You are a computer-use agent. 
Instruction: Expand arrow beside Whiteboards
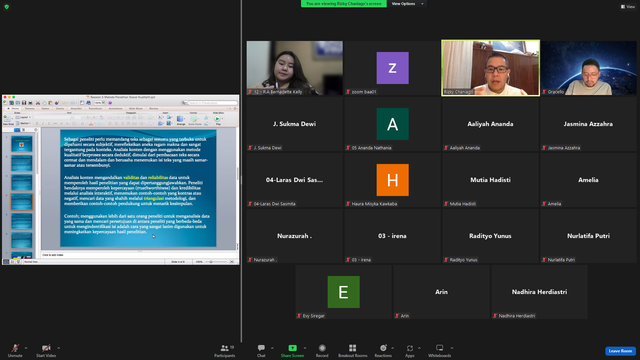pos(452,348)
